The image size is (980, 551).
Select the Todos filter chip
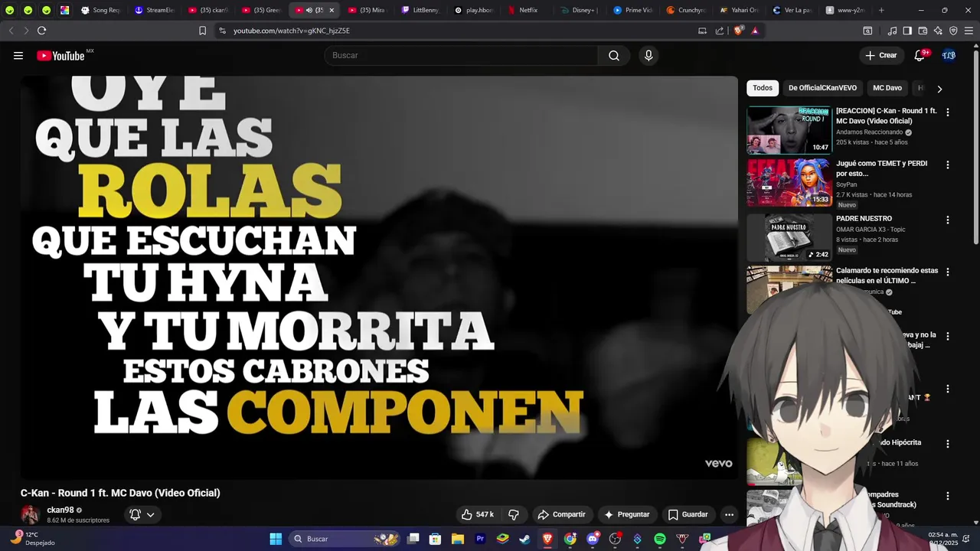point(763,88)
